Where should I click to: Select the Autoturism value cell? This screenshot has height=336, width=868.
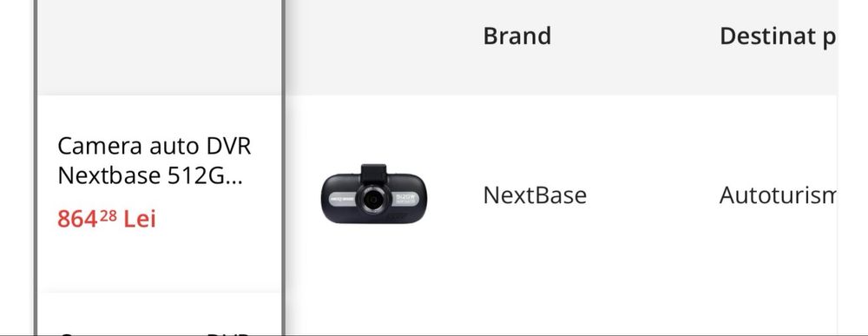(x=777, y=195)
